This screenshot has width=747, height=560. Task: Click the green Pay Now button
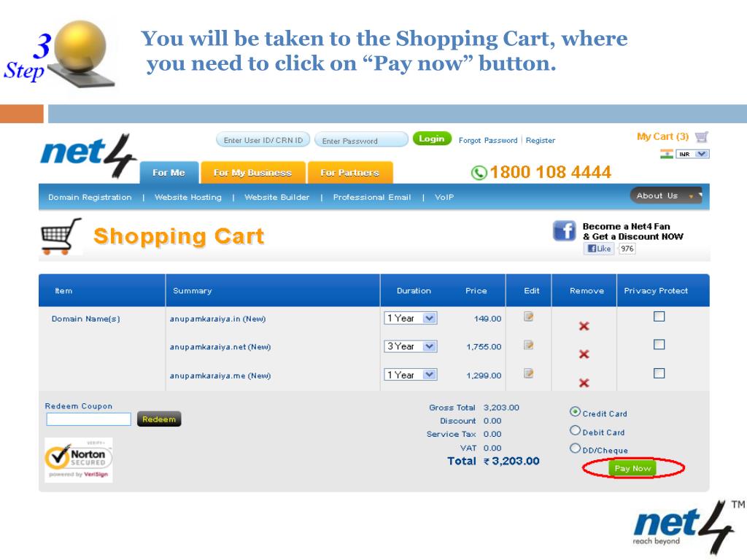(x=632, y=468)
